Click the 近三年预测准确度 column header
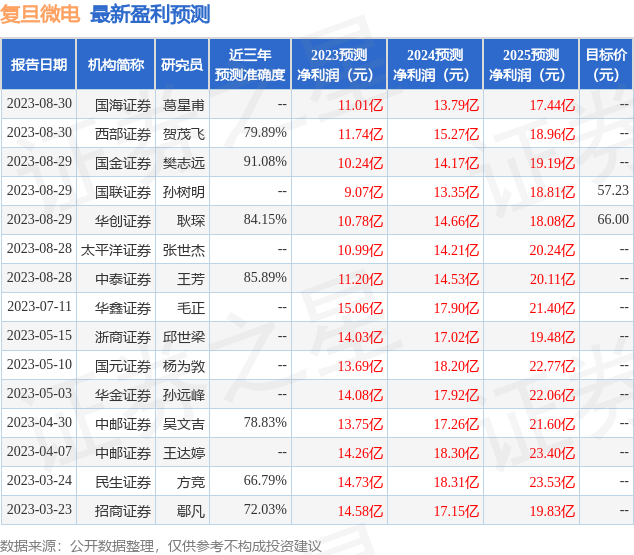634x555 pixels. (x=250, y=64)
